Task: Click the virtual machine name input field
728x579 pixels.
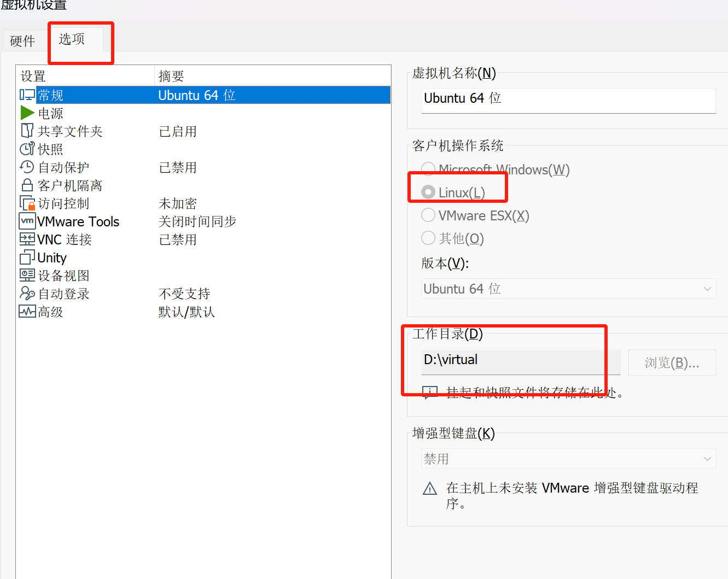Action: click(x=568, y=99)
